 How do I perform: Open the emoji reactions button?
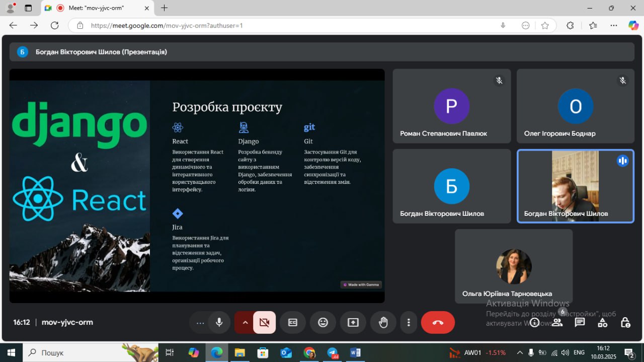tap(323, 322)
